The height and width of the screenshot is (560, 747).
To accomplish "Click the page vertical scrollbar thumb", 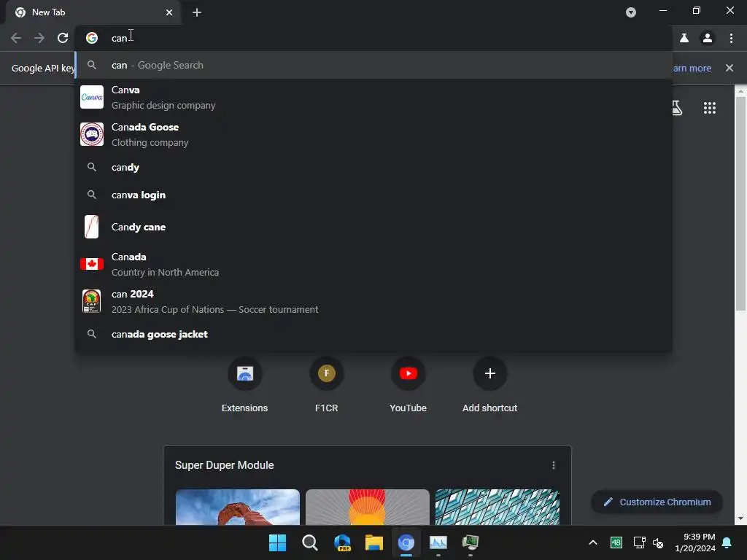I will (740, 204).
